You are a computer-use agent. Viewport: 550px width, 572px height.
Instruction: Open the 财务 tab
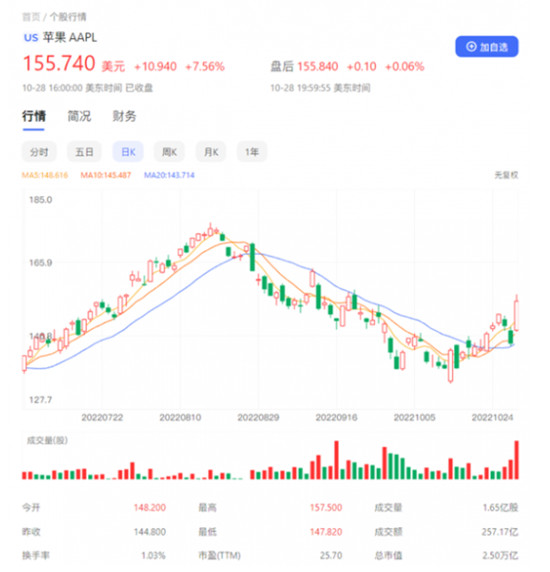(124, 116)
